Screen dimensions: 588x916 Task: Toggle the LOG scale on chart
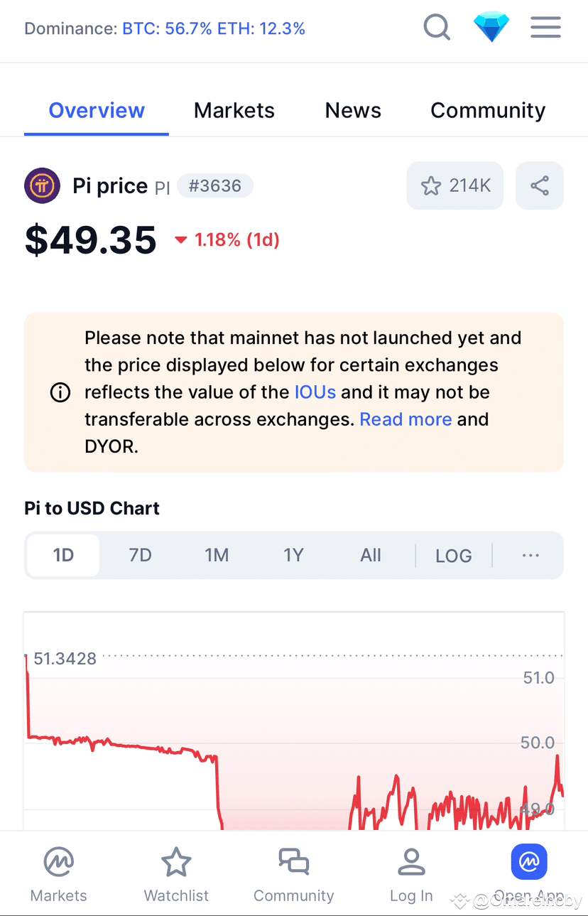pyautogui.click(x=454, y=556)
